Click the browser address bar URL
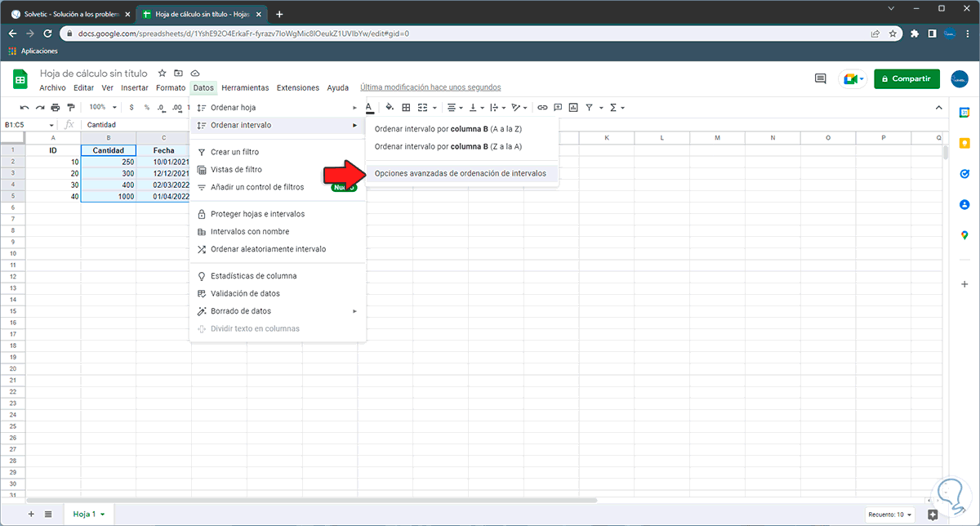 [x=243, y=33]
